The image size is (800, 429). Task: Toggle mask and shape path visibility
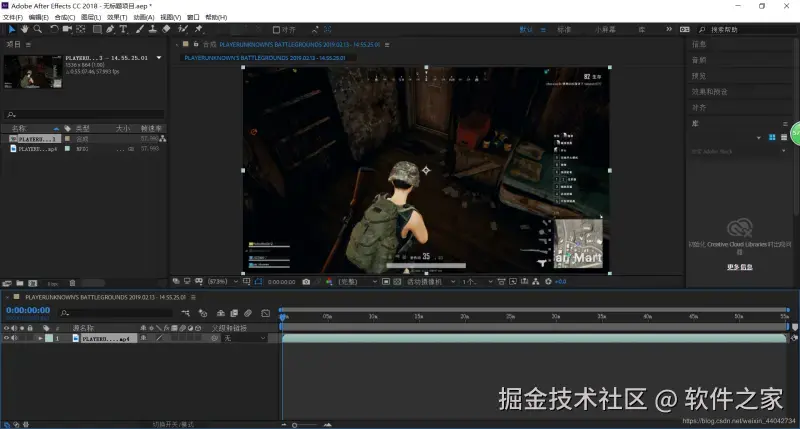(259, 282)
